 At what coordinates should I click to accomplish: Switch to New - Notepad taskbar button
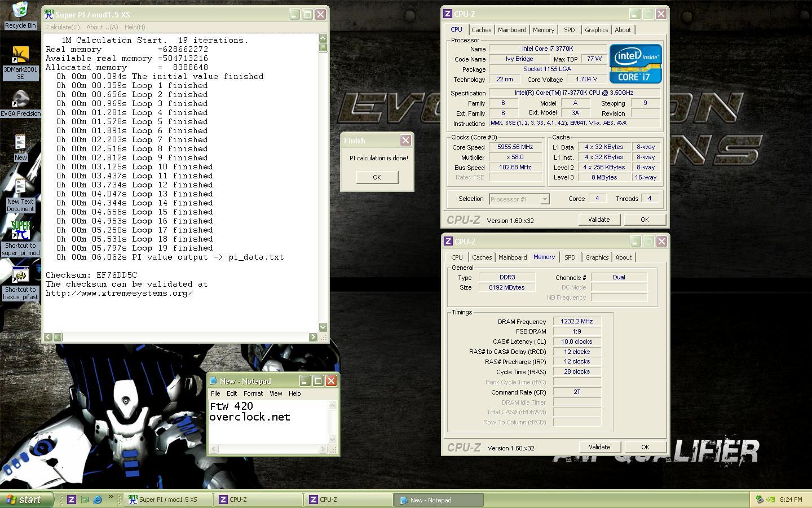click(x=440, y=500)
